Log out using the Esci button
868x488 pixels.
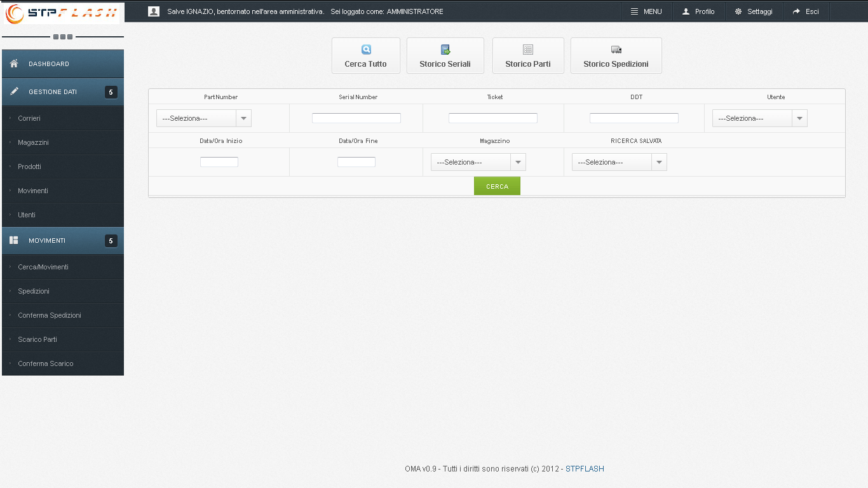(x=806, y=11)
